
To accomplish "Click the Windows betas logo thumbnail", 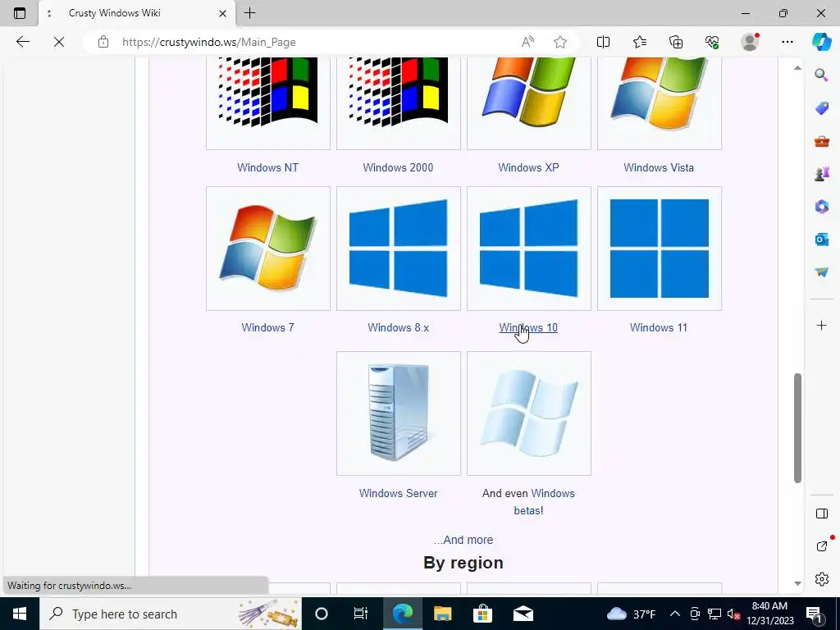I will (529, 413).
